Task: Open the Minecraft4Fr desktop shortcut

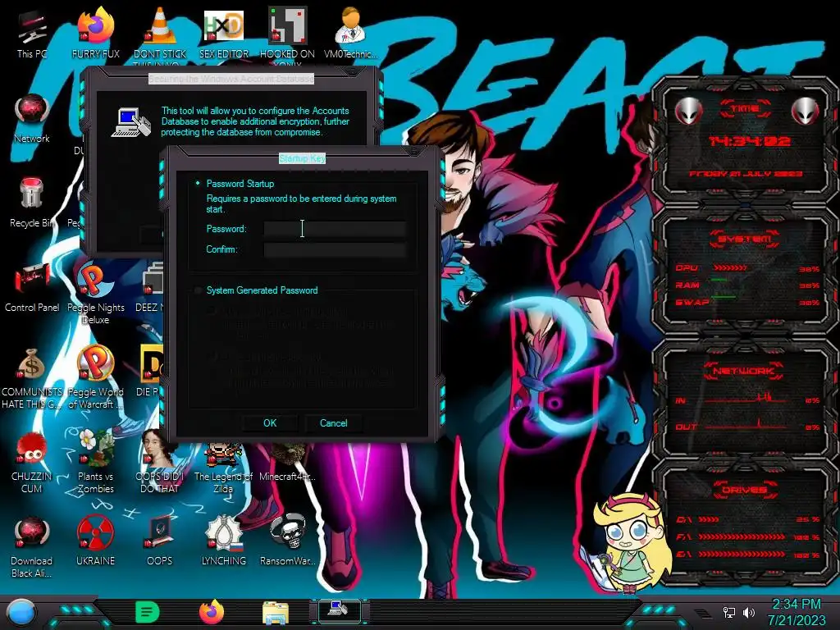Action: click(x=287, y=462)
